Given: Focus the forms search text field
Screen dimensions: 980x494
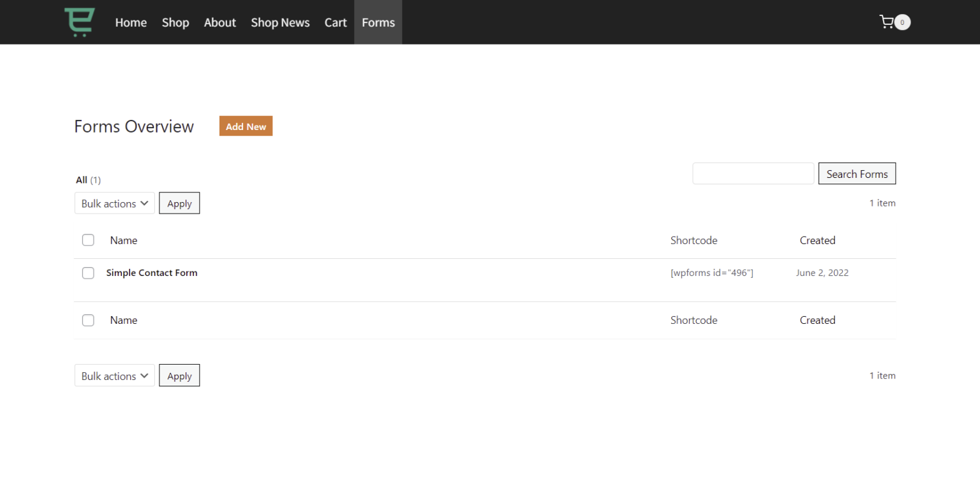Looking at the screenshot, I should 753,174.
